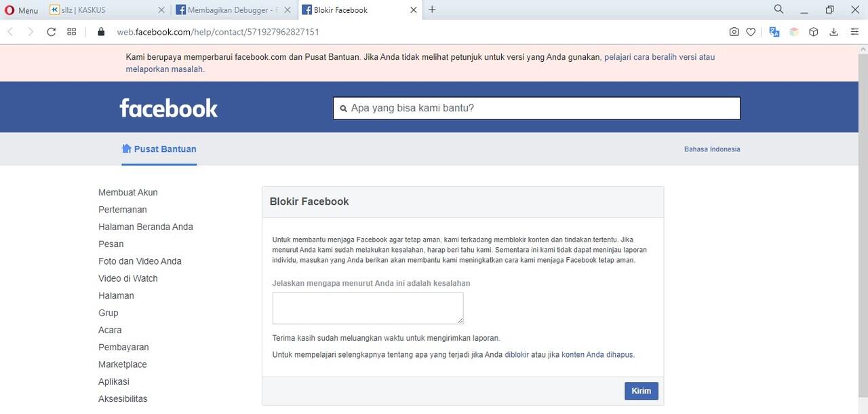868x414 pixels.
Task: Open the Grup help topic
Action: [x=108, y=313]
